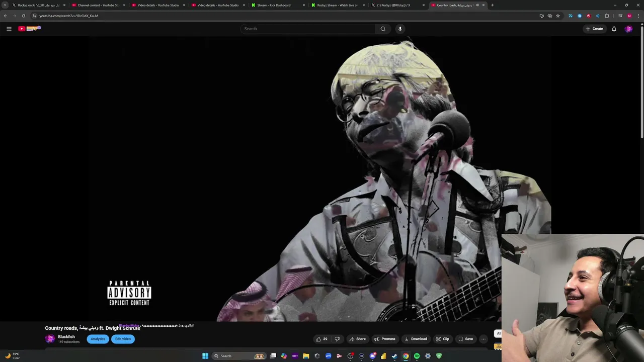Open the YouTube account avatar menu
The width and height of the screenshot is (644, 362).
tap(628, 29)
